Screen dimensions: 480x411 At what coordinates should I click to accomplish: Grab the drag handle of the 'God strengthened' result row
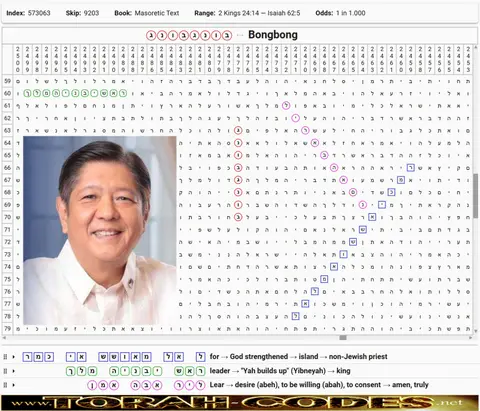click(5, 357)
